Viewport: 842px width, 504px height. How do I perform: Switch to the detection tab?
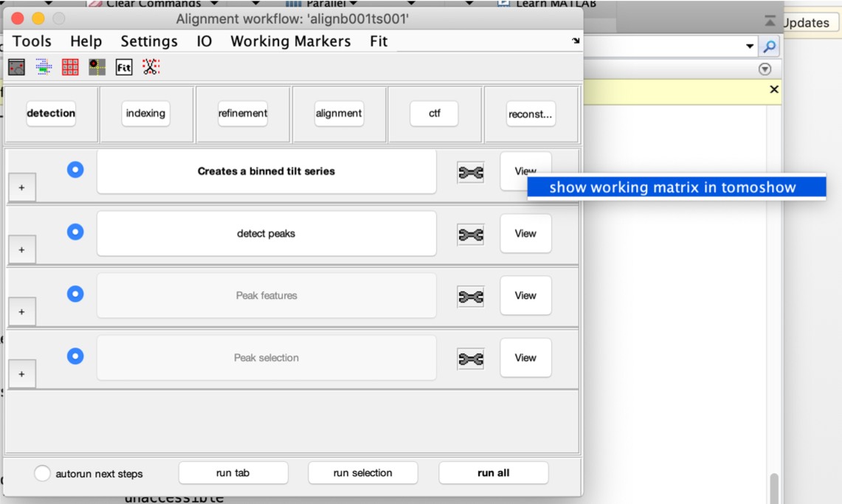[x=51, y=113]
